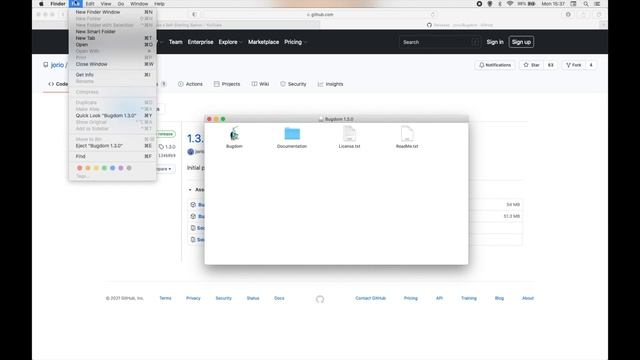Click Safari's downloads icon

coord(568,14)
